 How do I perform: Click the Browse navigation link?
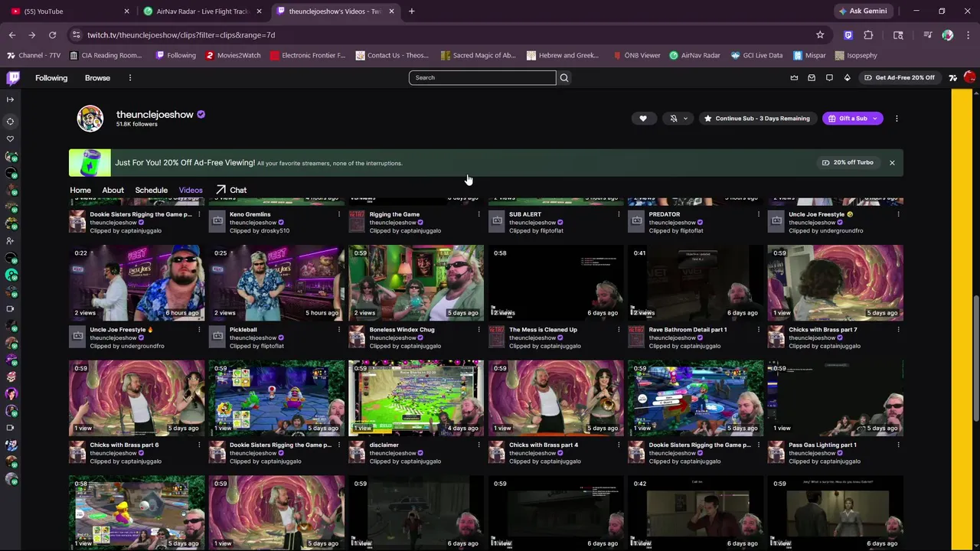click(x=97, y=78)
